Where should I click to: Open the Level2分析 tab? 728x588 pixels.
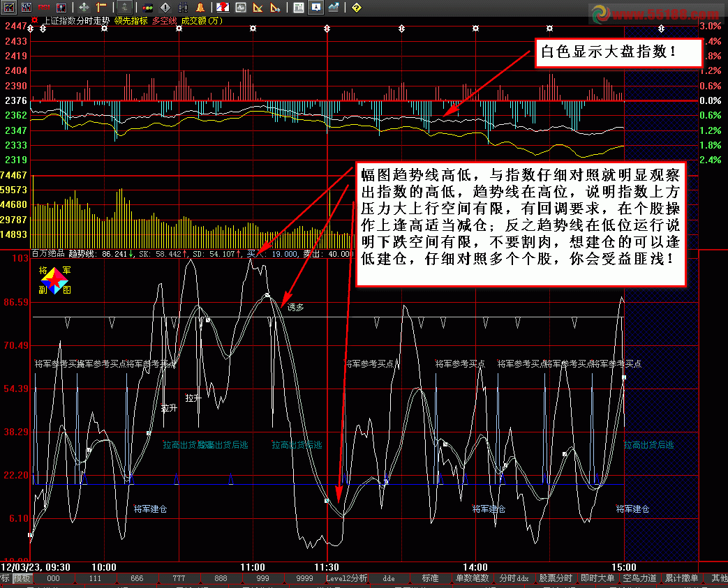[346, 578]
